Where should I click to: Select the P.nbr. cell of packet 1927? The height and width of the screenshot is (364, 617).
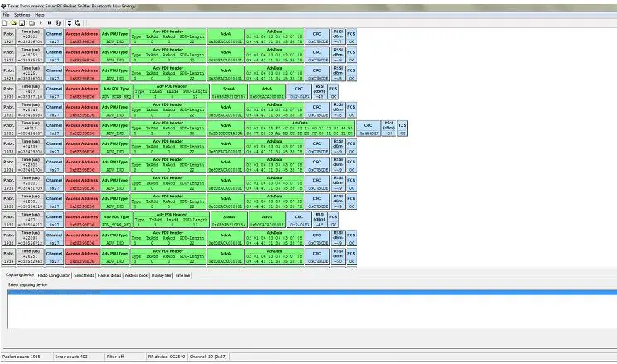8,36
